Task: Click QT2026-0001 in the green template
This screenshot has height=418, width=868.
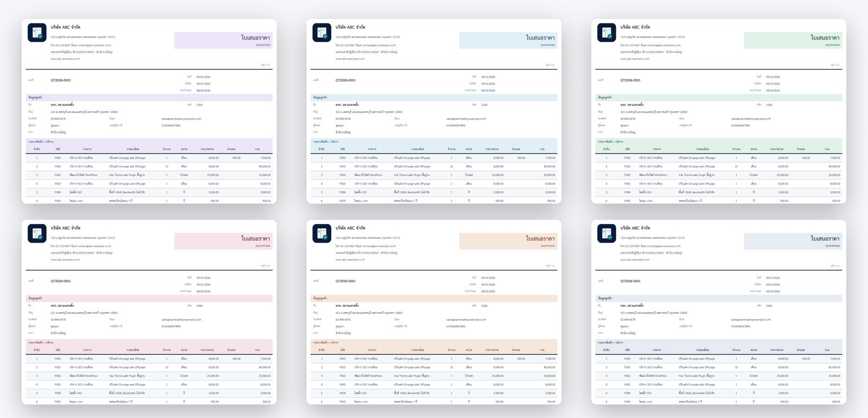Action: [x=630, y=80]
